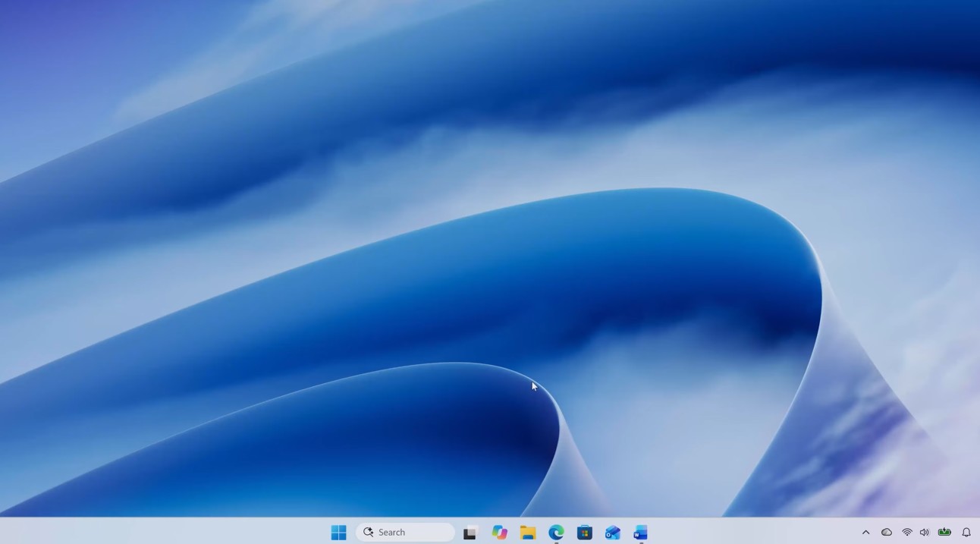
Task: Open Microsoft Store from the taskbar
Action: [584, 533]
